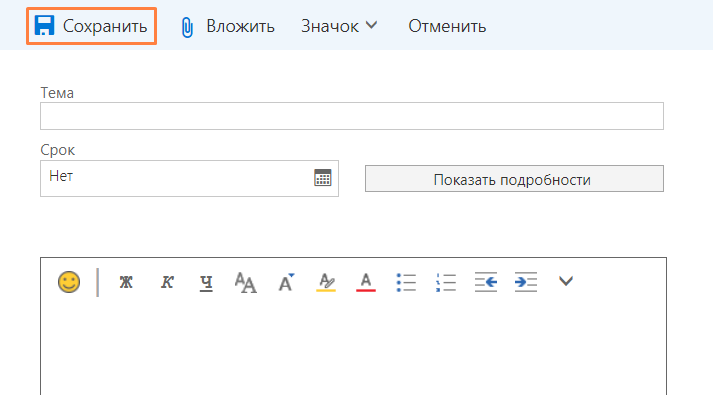Click the paperclip Вложить icon
Viewport: 713px width, 395px height.
pyautogui.click(x=187, y=27)
